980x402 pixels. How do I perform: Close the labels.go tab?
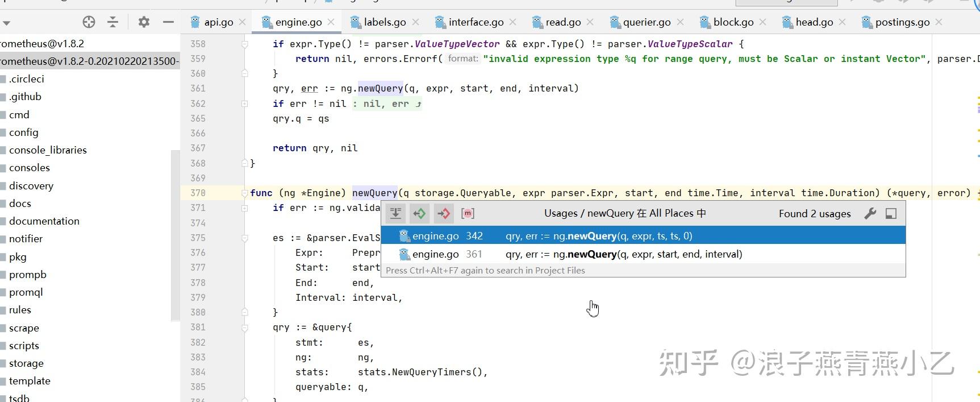[415, 22]
